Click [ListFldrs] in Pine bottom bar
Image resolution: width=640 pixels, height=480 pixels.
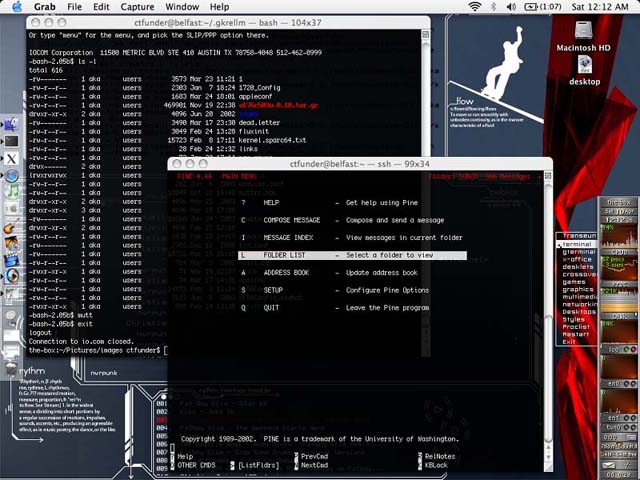tap(259, 465)
